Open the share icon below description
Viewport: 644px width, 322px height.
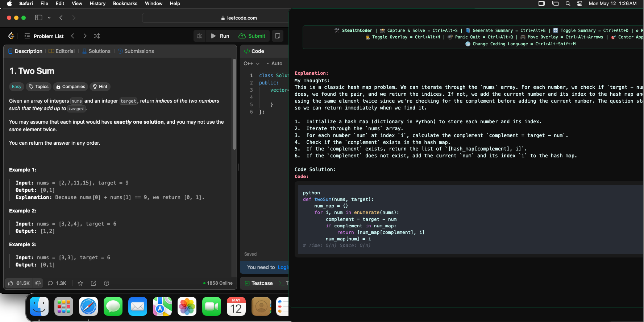pos(94,283)
